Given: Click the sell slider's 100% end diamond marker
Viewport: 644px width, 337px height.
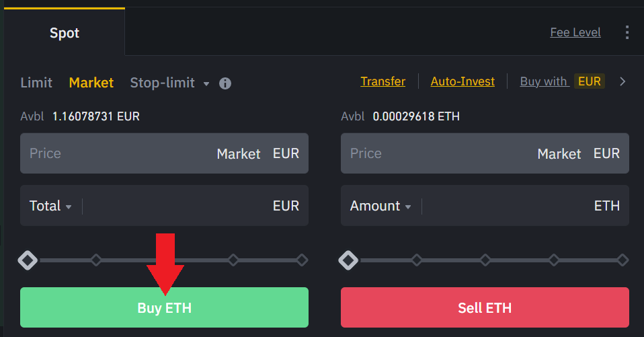Looking at the screenshot, I should 622,260.
